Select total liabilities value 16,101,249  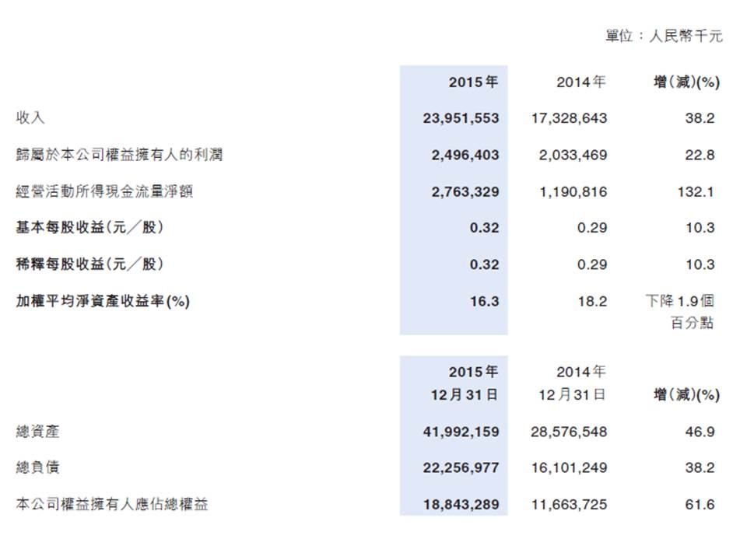tap(570, 467)
